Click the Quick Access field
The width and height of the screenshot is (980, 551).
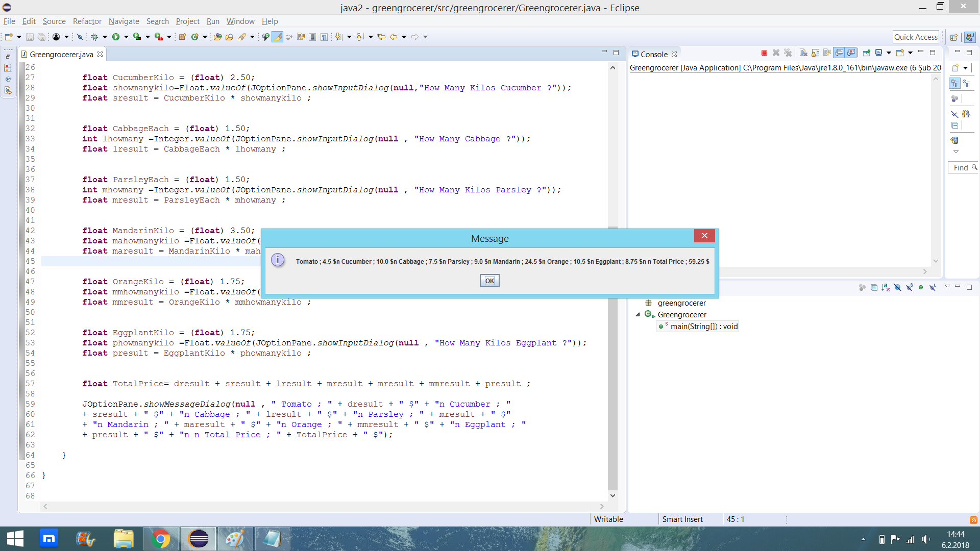pos(916,37)
